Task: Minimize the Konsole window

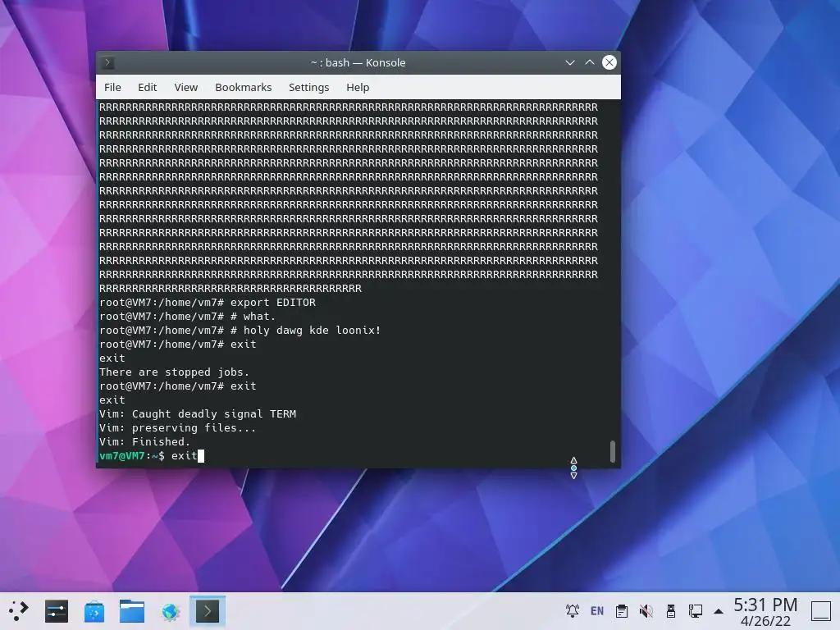Action: (x=570, y=62)
